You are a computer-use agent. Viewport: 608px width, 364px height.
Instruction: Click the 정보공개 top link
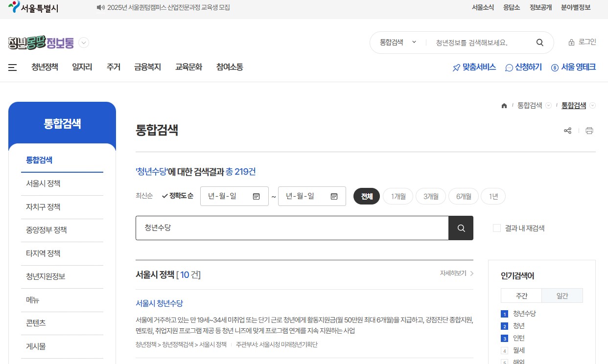tap(540, 7)
